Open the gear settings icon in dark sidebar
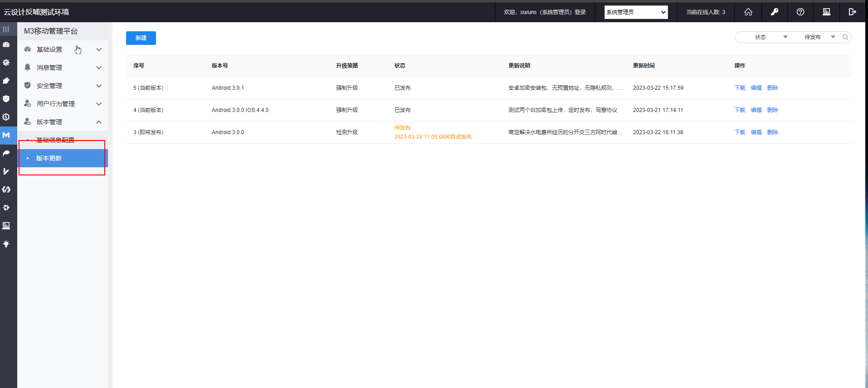 click(x=6, y=63)
